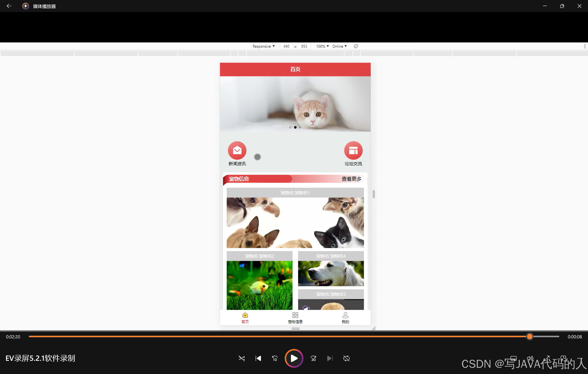
Task: Click the cat carousel banner image
Action: [x=295, y=104]
